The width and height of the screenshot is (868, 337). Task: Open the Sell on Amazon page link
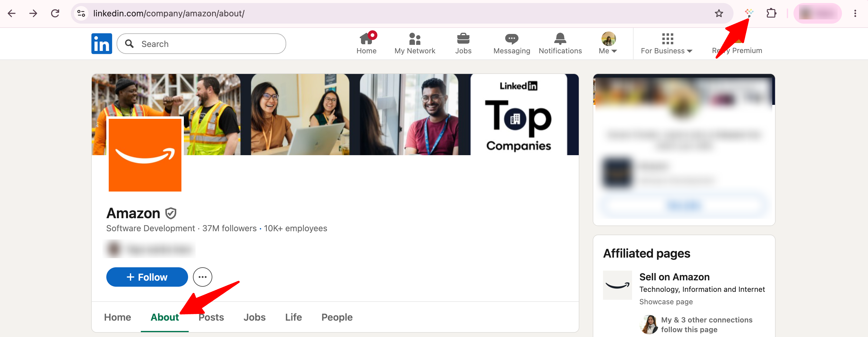[674, 277]
